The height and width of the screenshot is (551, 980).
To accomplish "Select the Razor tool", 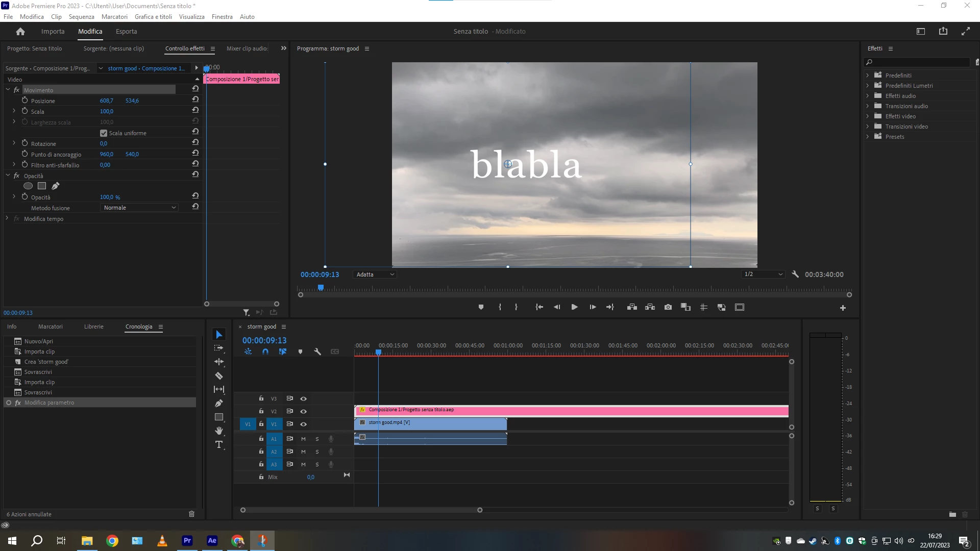I will click(x=219, y=376).
